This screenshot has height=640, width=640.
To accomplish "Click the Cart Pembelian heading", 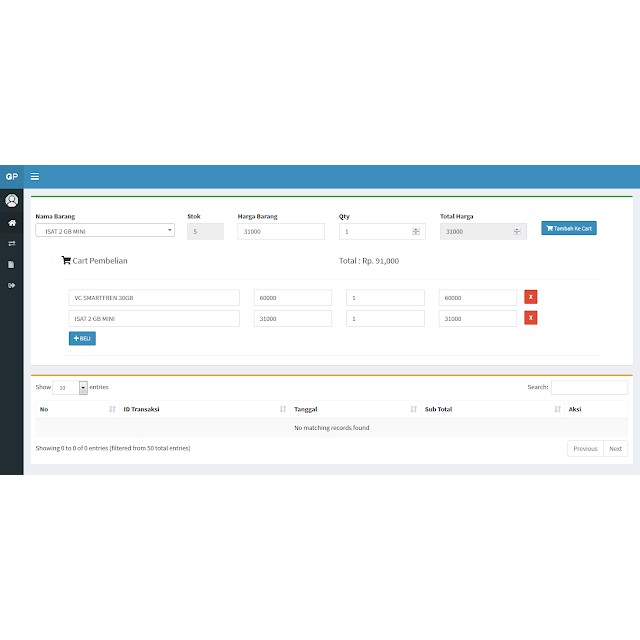I will coord(94,261).
